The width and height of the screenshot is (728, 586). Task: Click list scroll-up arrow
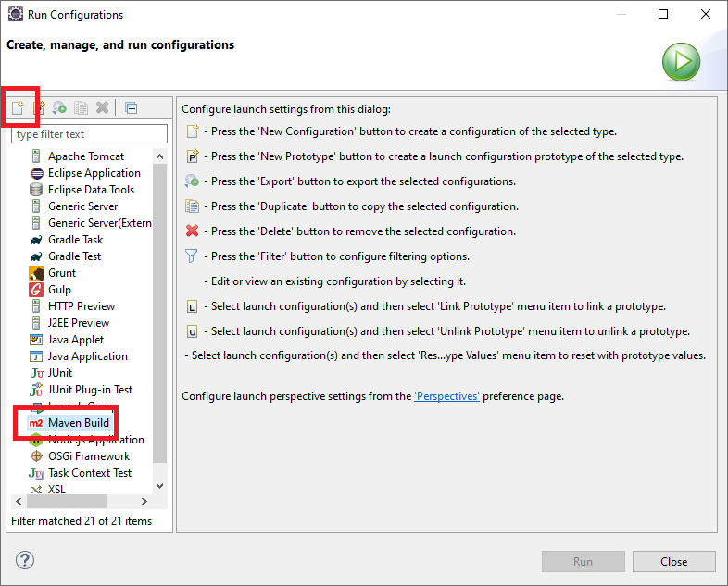[x=159, y=156]
